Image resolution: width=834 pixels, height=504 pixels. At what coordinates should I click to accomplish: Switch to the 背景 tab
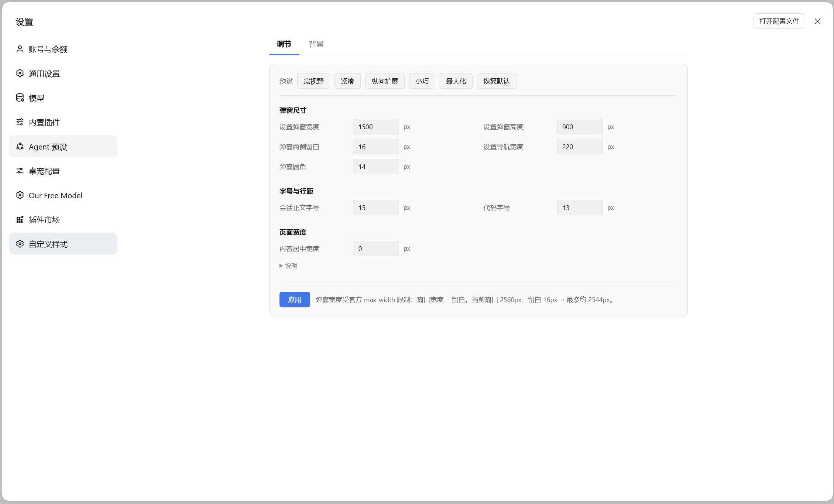pos(316,44)
